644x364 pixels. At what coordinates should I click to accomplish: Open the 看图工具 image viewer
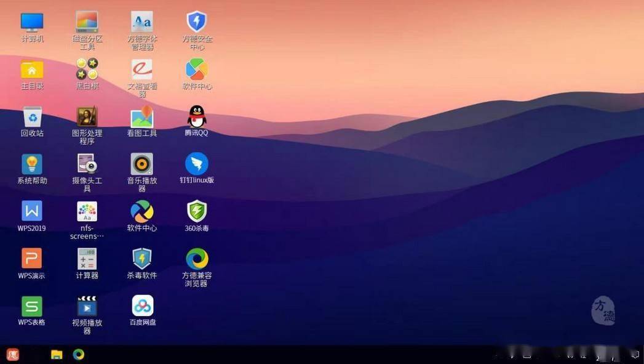coord(141,117)
